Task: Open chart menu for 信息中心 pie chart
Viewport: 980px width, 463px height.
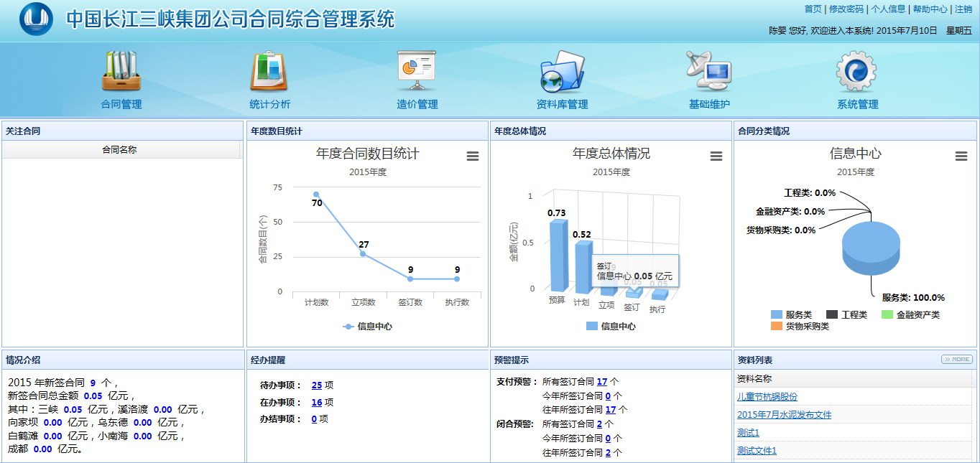Action: coord(961,156)
